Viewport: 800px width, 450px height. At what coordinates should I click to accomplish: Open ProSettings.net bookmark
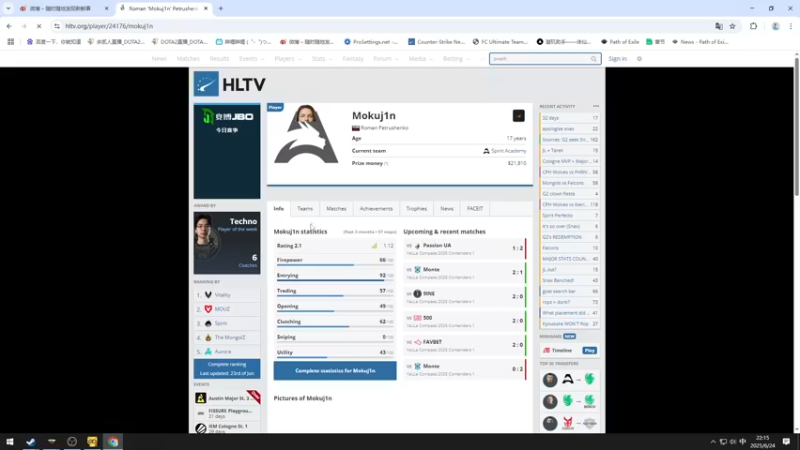(370, 42)
